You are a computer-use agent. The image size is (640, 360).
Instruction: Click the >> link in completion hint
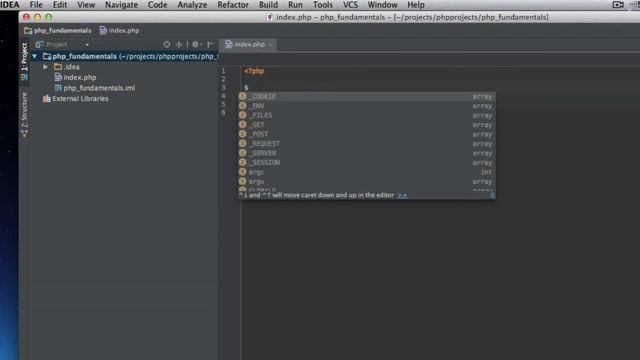402,196
